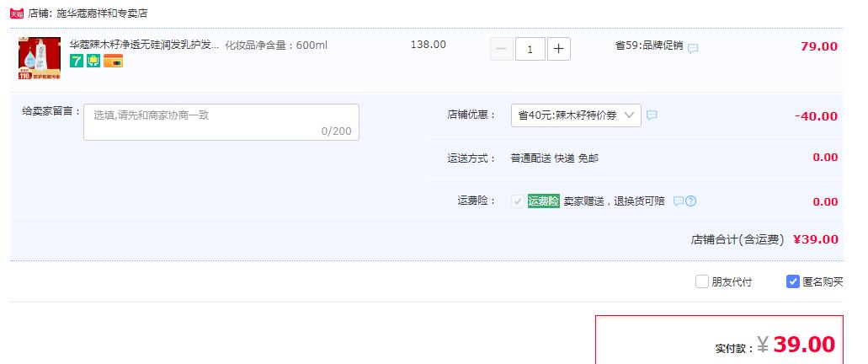Screen dimensions: 868x364
Task: Click the green 7-day return icon
Action: click(77, 61)
